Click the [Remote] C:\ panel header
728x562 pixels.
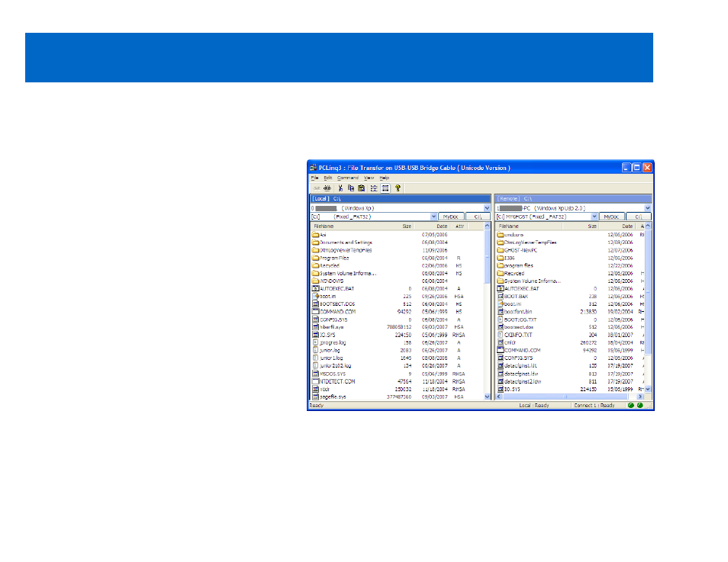click(573, 198)
